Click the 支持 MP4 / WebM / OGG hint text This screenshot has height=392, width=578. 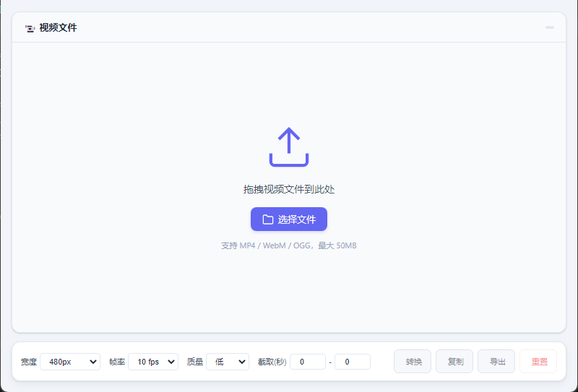(289, 246)
